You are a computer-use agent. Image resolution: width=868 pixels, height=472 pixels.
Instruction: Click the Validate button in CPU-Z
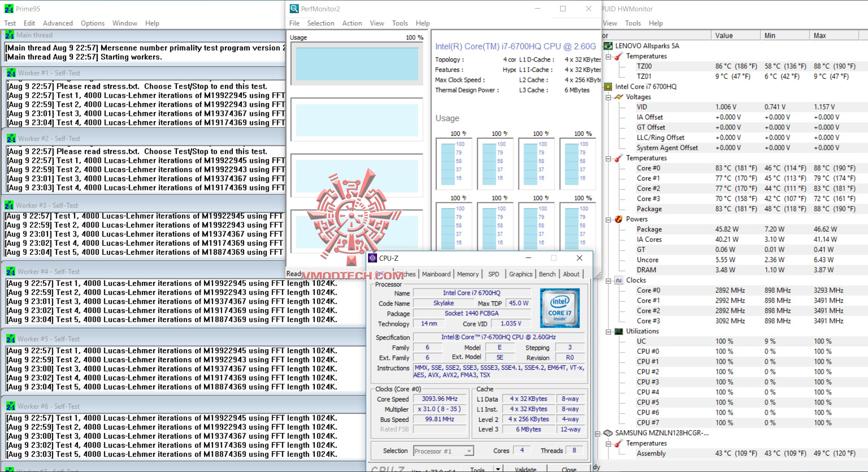coord(525,469)
